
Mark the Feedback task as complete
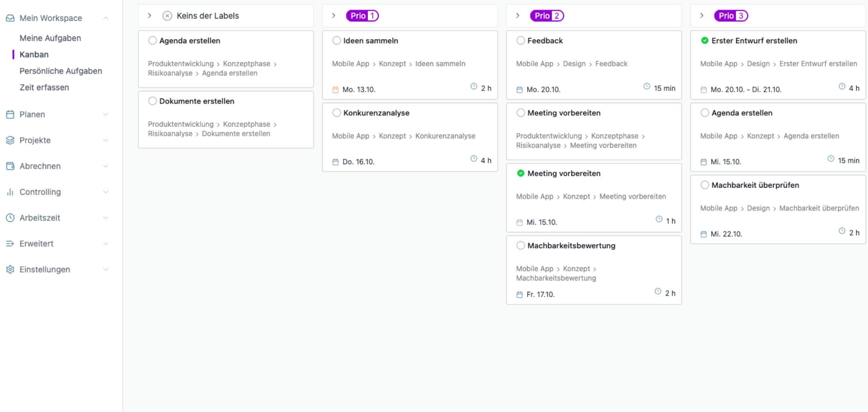pos(521,40)
